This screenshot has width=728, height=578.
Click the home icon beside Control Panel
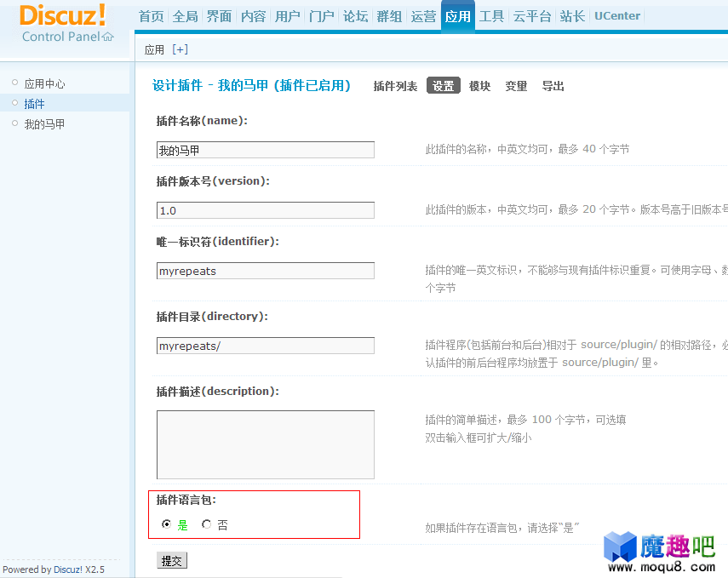point(108,37)
